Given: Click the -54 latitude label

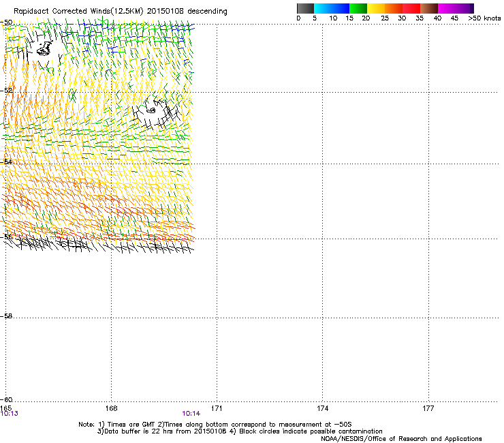Looking at the screenshot, I should [x=7, y=162].
